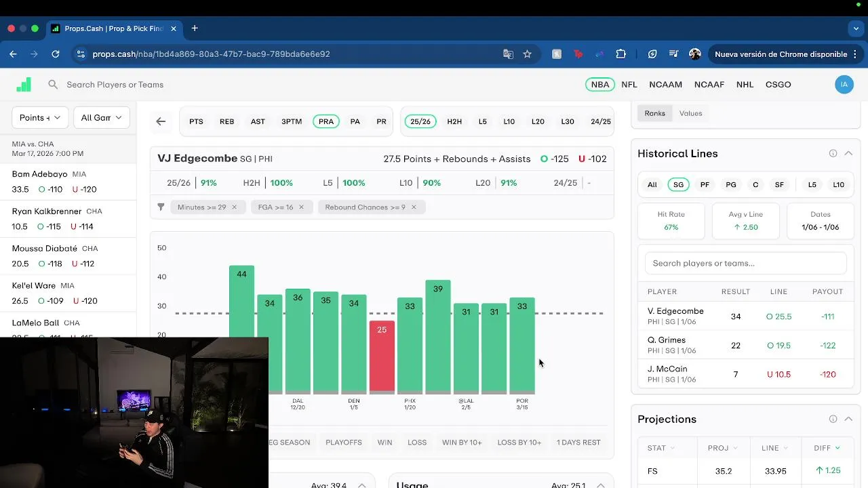Open Bam Adebayo prop card
This screenshot has height=488, width=868.
[68, 182]
